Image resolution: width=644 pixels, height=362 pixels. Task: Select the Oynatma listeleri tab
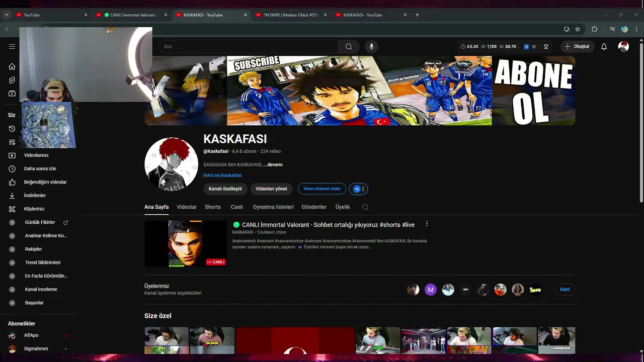click(x=273, y=207)
